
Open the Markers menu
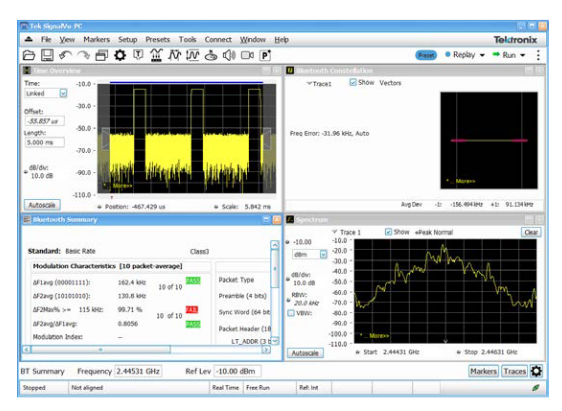[x=96, y=39]
